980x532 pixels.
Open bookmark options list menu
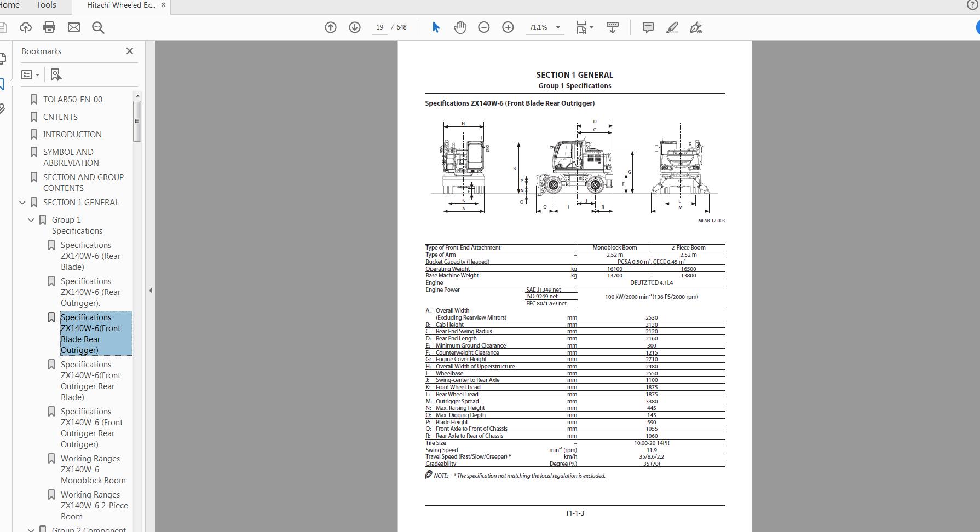pos(30,74)
